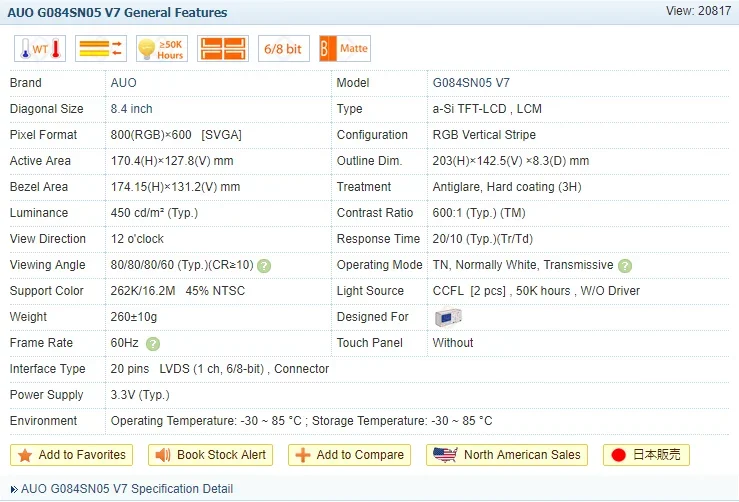The width and height of the screenshot is (739, 502).
Task: Click the star icon on Add to Favorites
Action: tap(25, 455)
